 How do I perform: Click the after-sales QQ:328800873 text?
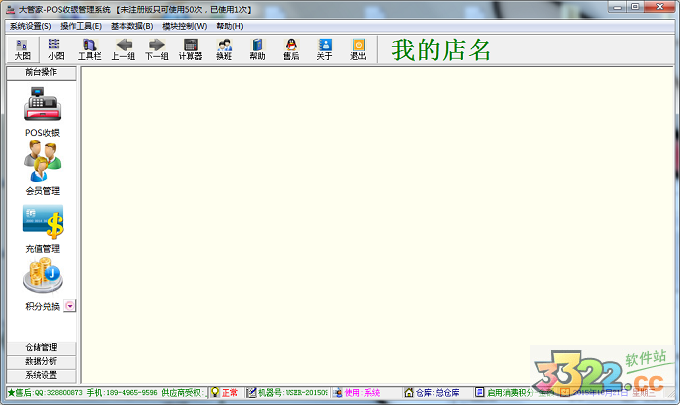coord(49,392)
